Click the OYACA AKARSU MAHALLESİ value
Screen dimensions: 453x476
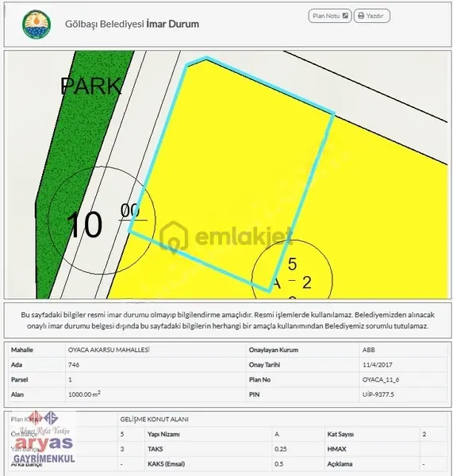[109, 350]
